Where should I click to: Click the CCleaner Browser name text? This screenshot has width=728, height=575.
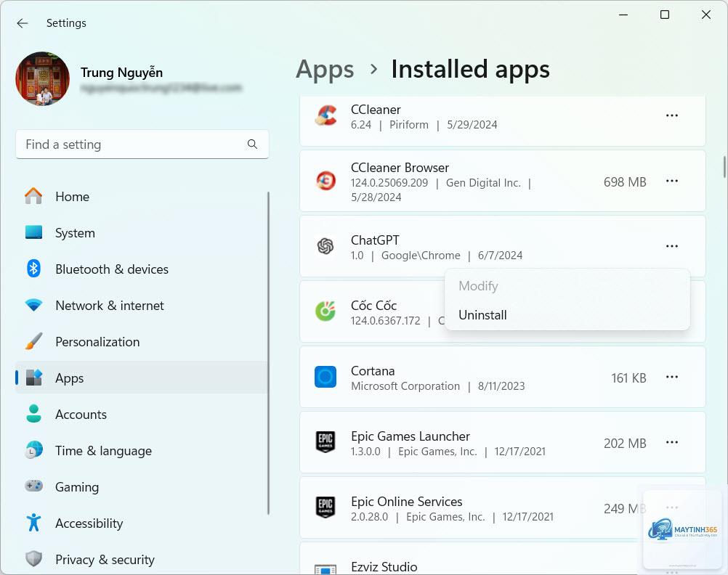400,168
